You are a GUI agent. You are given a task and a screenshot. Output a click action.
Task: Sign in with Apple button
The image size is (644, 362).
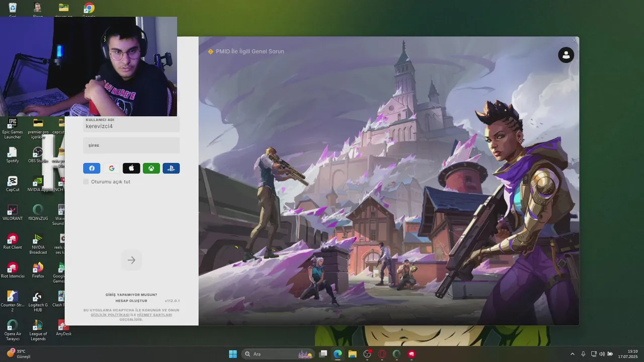pos(131,168)
